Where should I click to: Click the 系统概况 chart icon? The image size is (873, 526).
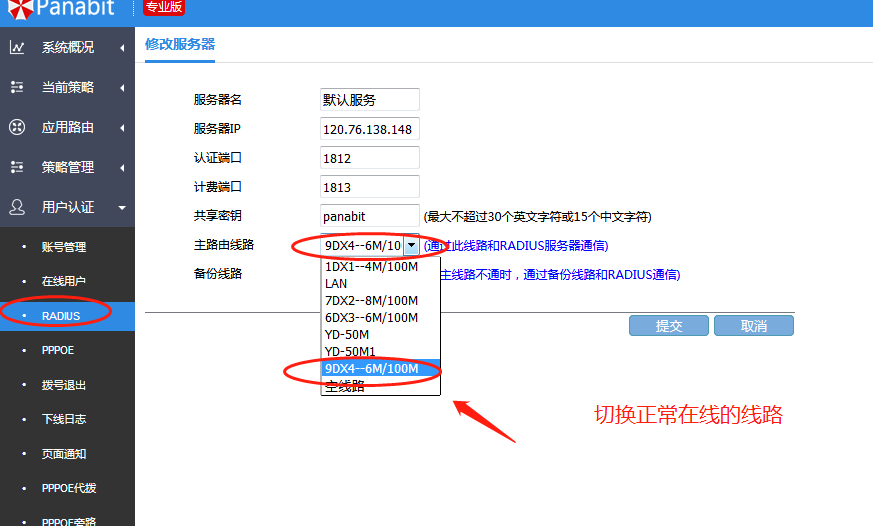click(17, 47)
